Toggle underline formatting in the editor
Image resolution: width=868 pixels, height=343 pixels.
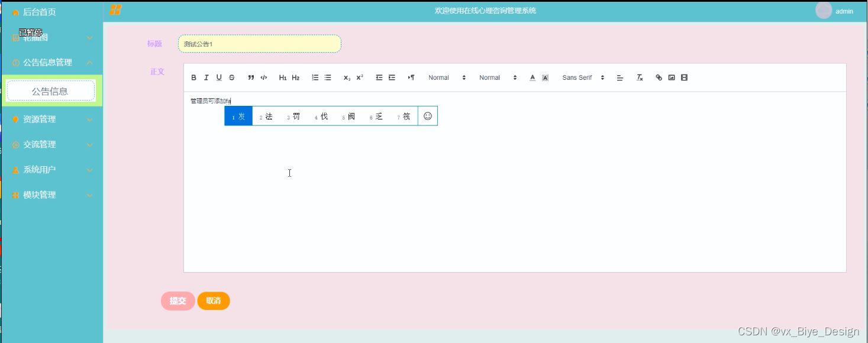pos(219,77)
